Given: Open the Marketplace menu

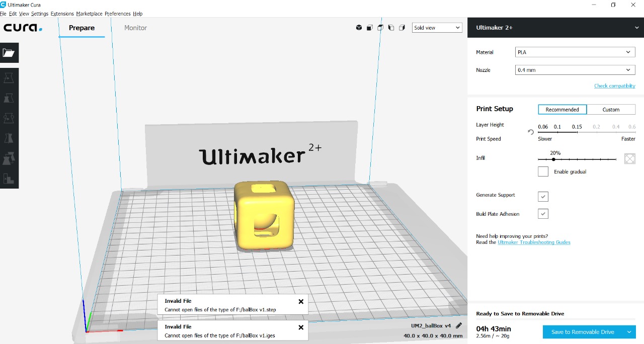Looking at the screenshot, I should tap(90, 14).
